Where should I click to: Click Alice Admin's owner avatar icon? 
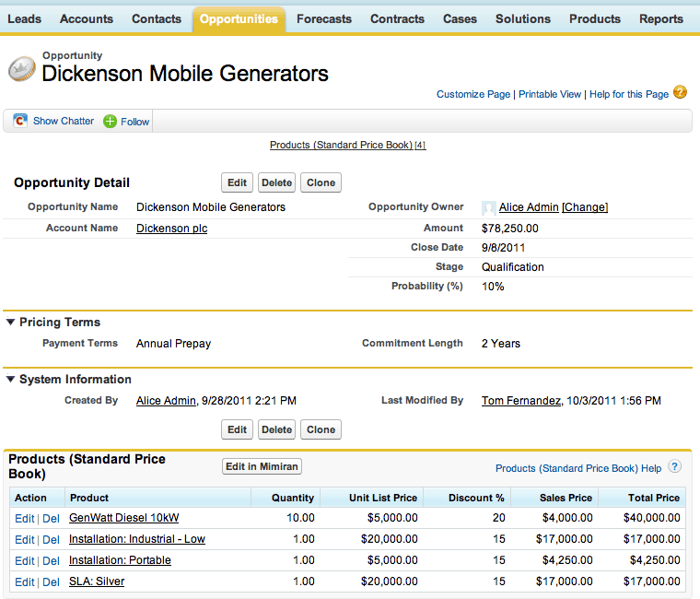489,207
